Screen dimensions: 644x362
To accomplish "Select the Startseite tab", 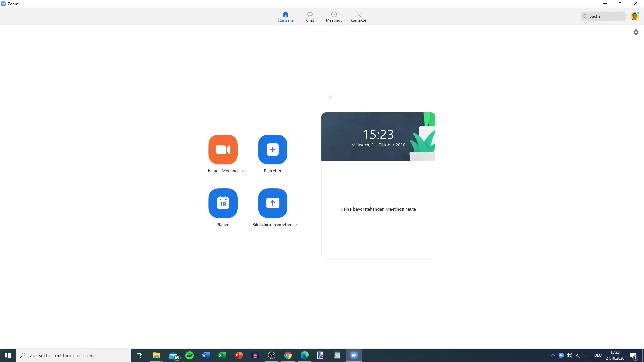I will [286, 17].
